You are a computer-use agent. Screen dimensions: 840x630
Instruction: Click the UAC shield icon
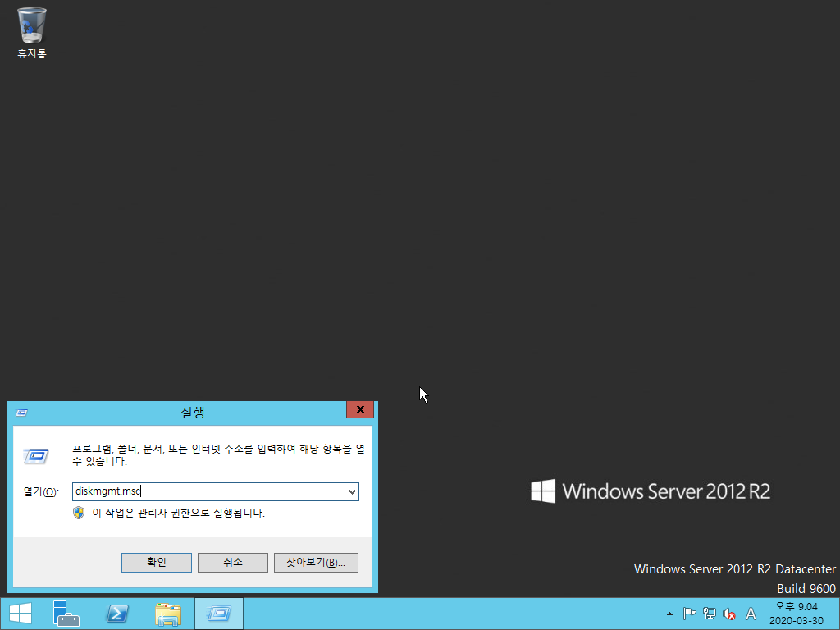point(79,514)
